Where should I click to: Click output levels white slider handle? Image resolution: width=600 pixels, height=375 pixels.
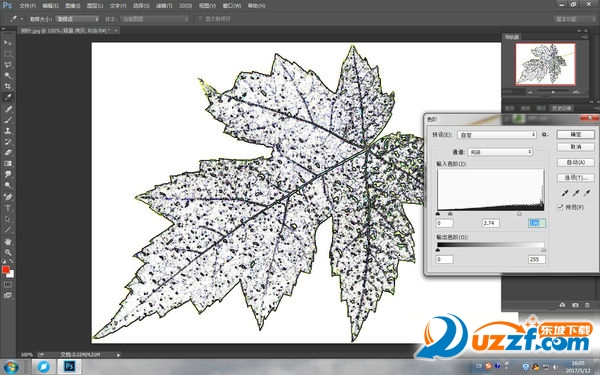click(x=544, y=250)
